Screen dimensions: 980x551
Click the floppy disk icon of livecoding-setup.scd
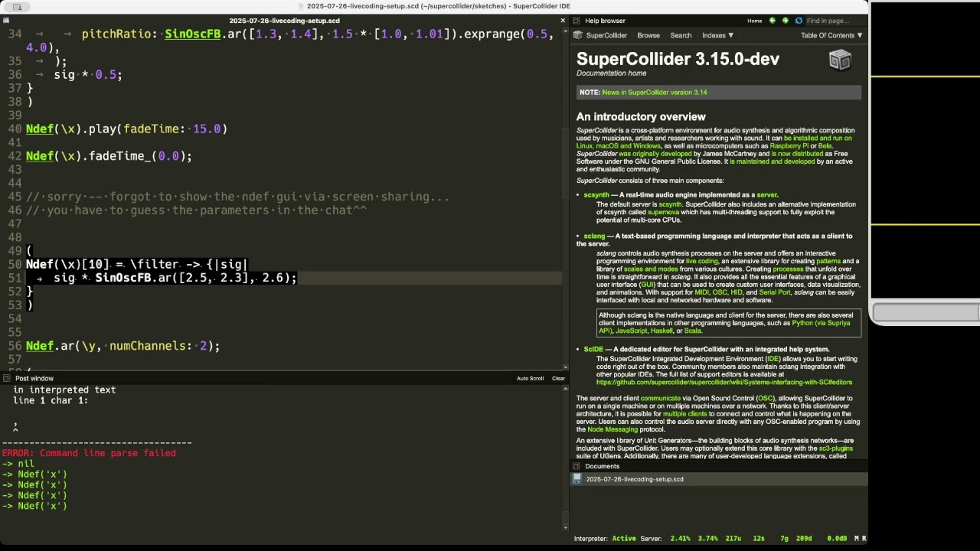coord(577,479)
